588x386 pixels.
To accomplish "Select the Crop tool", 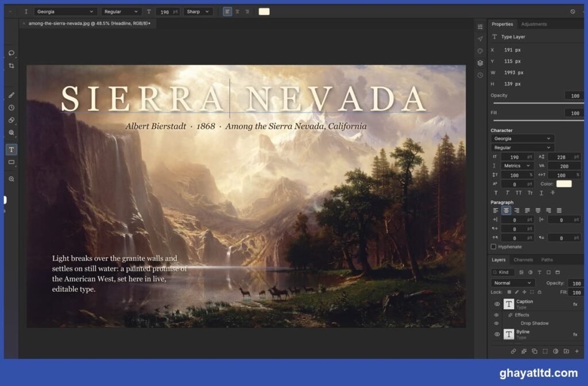I will (x=11, y=65).
